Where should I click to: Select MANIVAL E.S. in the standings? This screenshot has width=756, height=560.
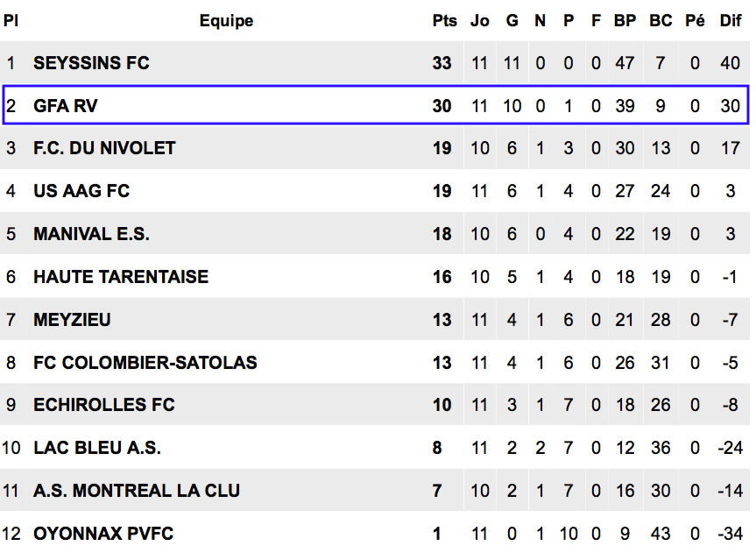pyautogui.click(x=92, y=234)
